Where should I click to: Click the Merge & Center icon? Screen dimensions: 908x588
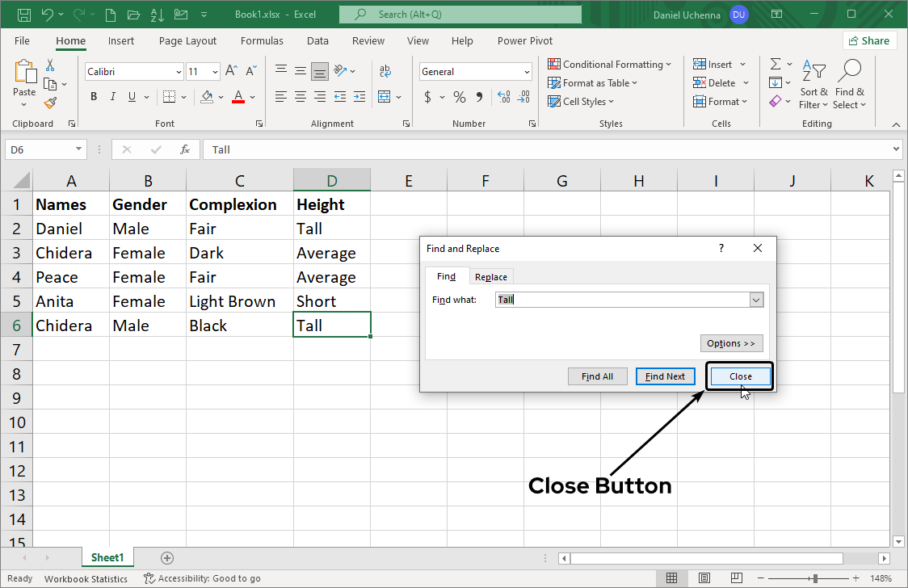tap(385, 97)
